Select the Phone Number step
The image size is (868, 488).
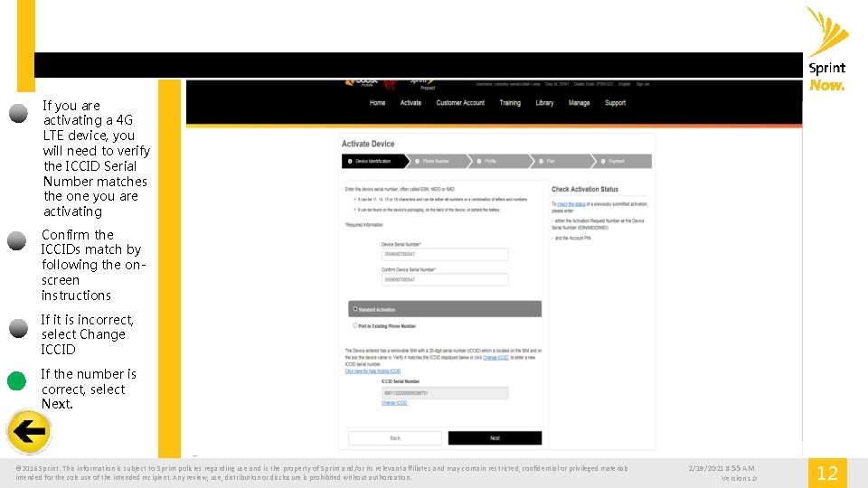click(x=438, y=161)
